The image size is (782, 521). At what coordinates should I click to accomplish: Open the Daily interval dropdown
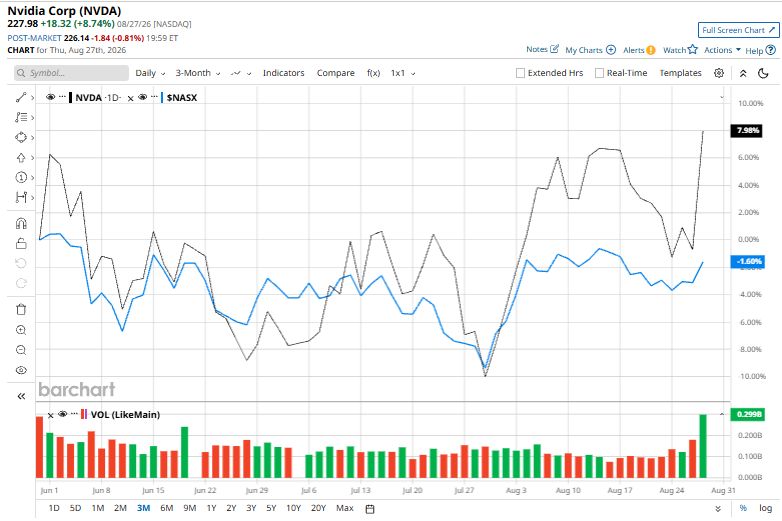150,73
